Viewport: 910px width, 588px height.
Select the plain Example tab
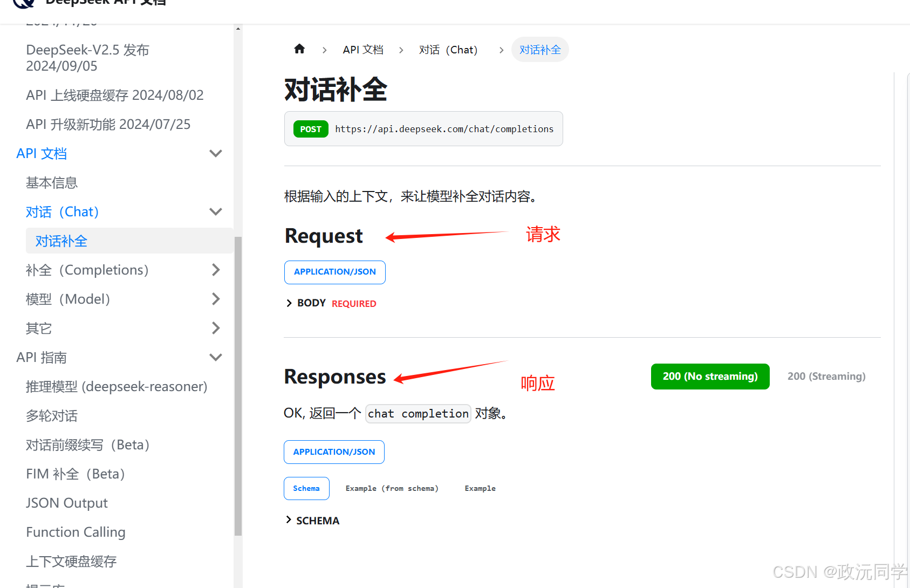pyautogui.click(x=480, y=488)
